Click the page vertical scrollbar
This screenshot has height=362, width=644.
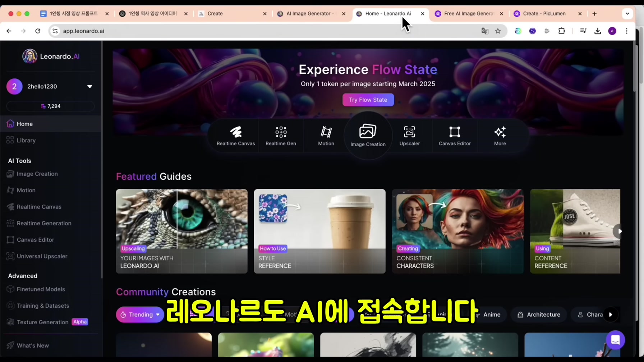click(635, 68)
